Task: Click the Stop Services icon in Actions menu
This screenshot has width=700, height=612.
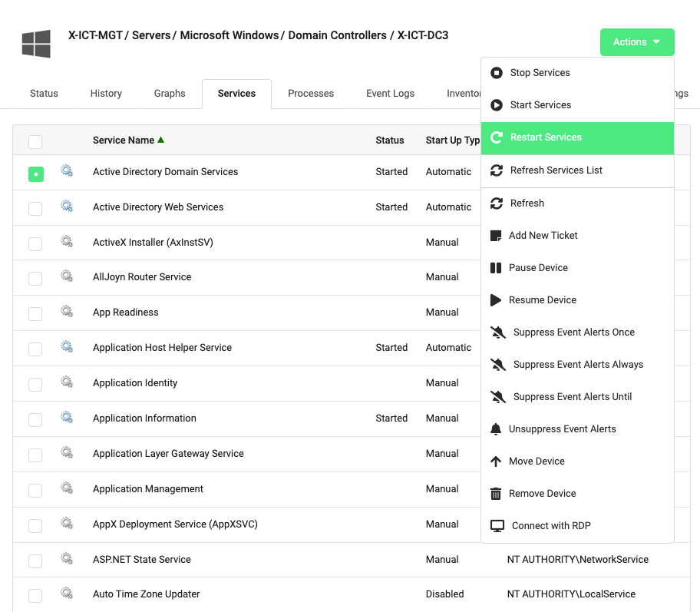Action: coord(497,72)
